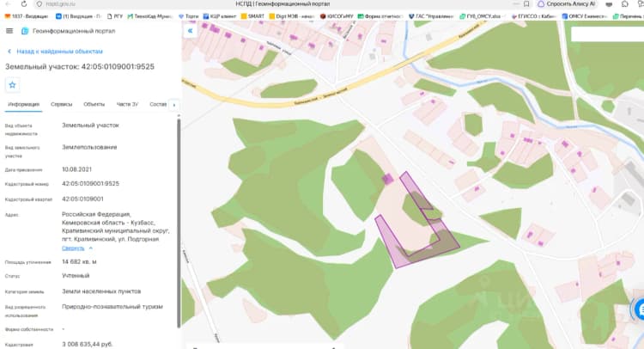Open the КЦР клиент bookmark
The image size is (644, 349).
[x=220, y=16]
